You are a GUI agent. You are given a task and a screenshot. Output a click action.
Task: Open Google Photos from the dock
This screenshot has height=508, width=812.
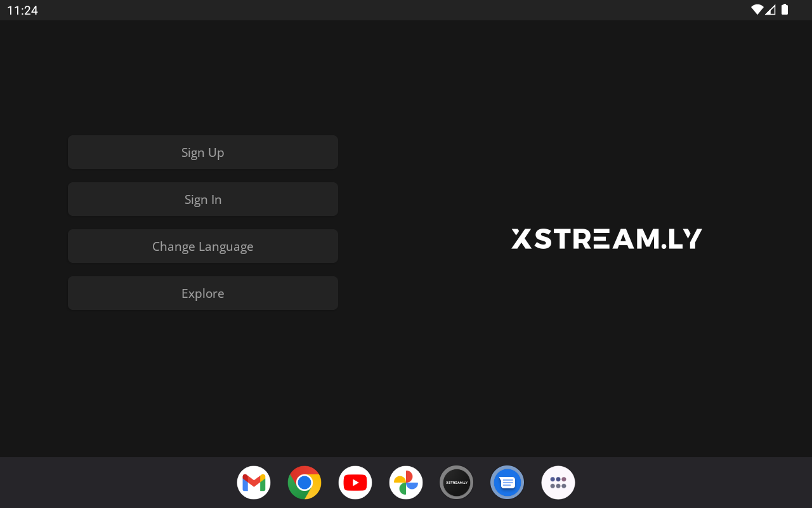tap(406, 483)
